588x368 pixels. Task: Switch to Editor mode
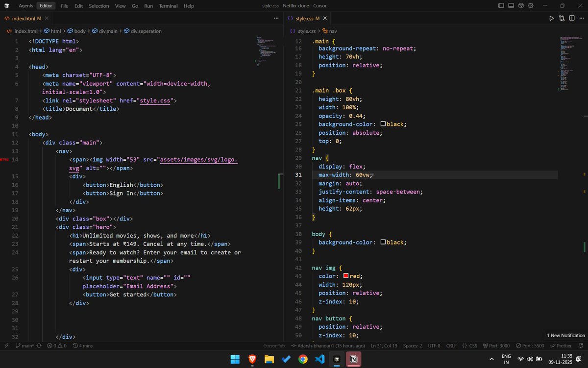click(46, 6)
